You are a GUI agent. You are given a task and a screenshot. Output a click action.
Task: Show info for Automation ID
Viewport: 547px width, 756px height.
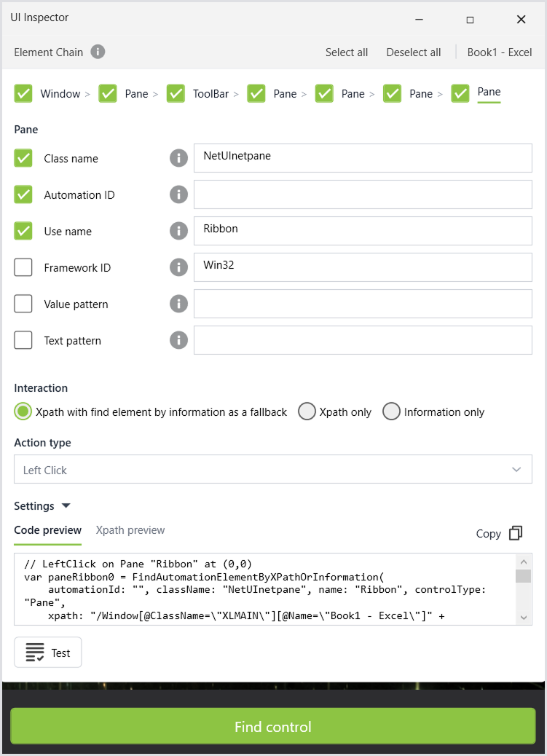(178, 194)
